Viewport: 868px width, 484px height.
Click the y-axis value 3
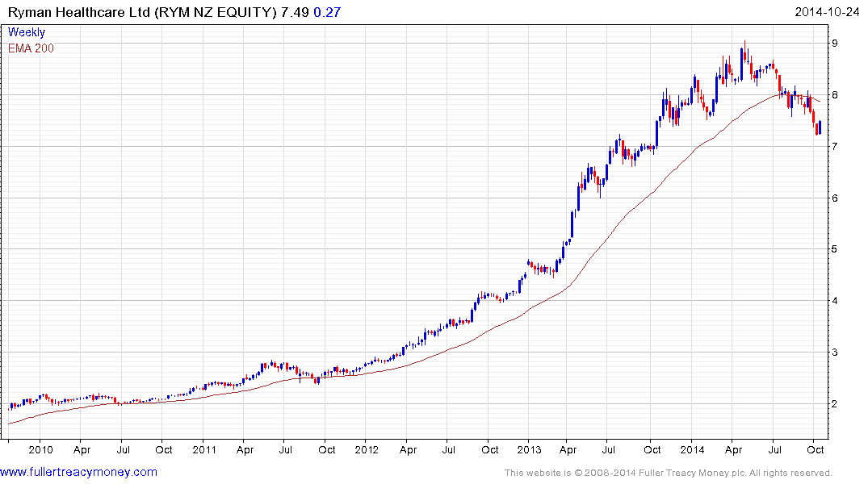(x=834, y=353)
